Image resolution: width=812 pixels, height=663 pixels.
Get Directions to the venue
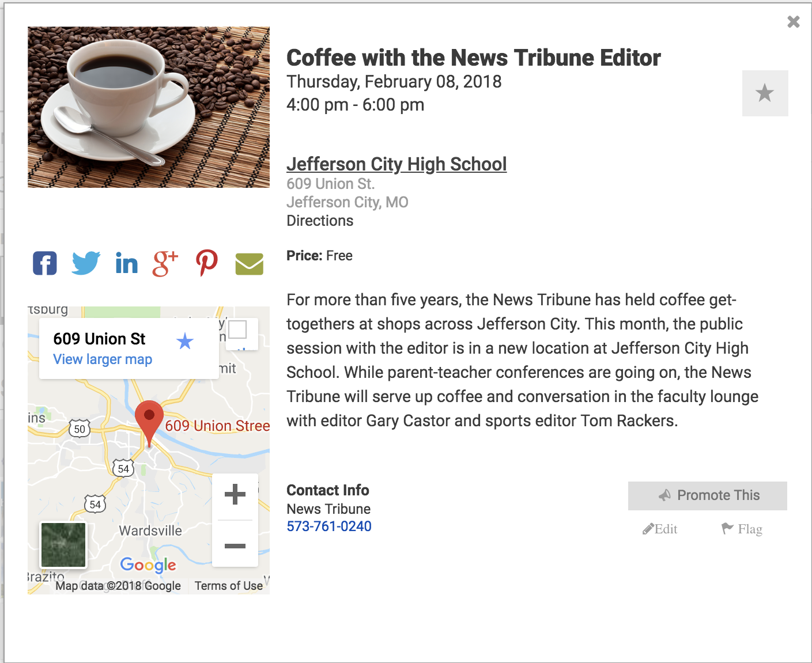point(319,221)
